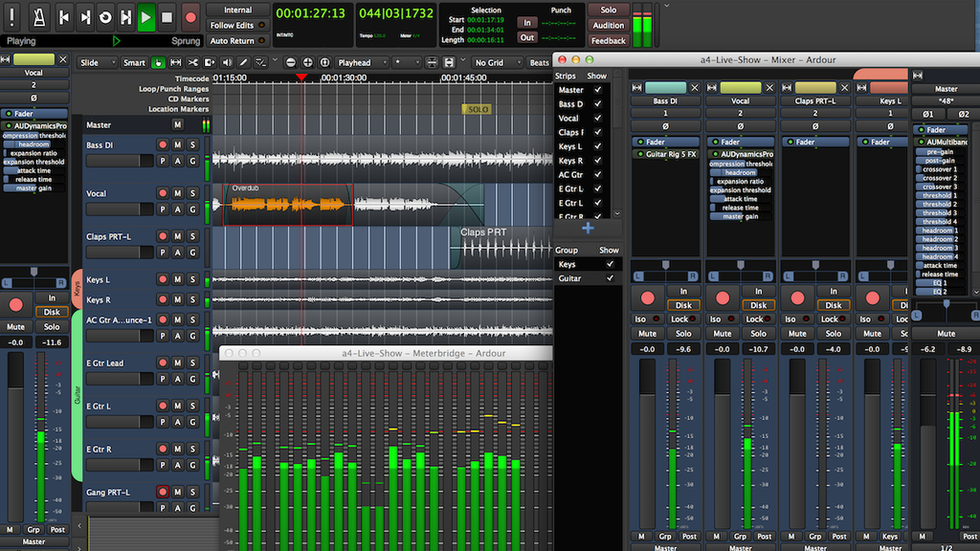Solo the Vocal track with its S button
Image resolution: width=980 pixels, height=551 pixels.
point(192,193)
